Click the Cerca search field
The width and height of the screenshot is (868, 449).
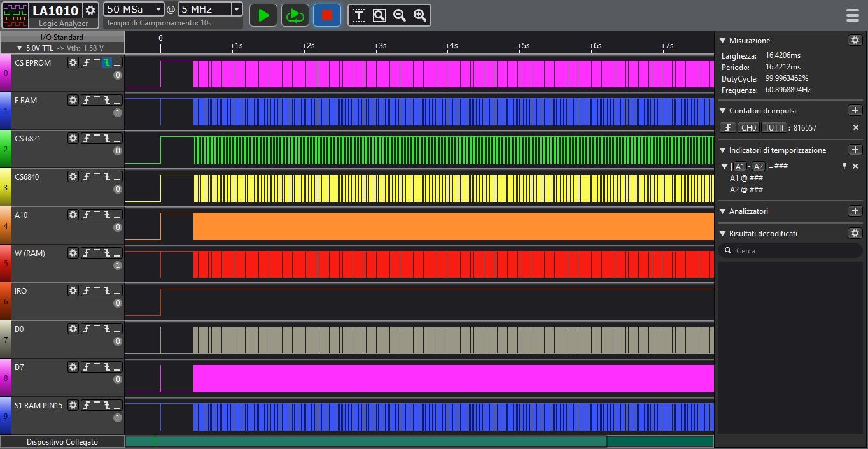click(790, 251)
